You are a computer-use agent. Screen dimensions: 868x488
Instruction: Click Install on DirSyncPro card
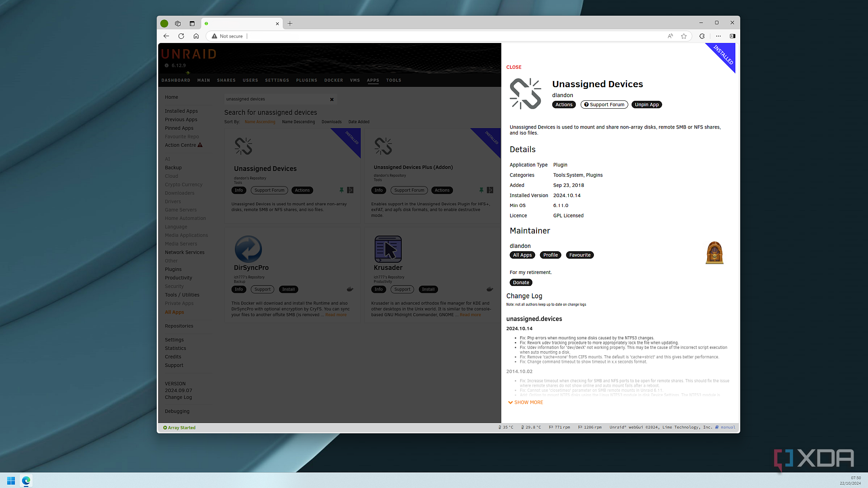pos(289,289)
